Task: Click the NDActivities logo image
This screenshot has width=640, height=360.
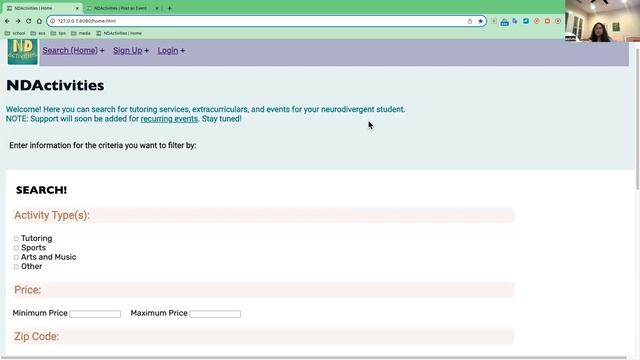Action: pos(22,52)
